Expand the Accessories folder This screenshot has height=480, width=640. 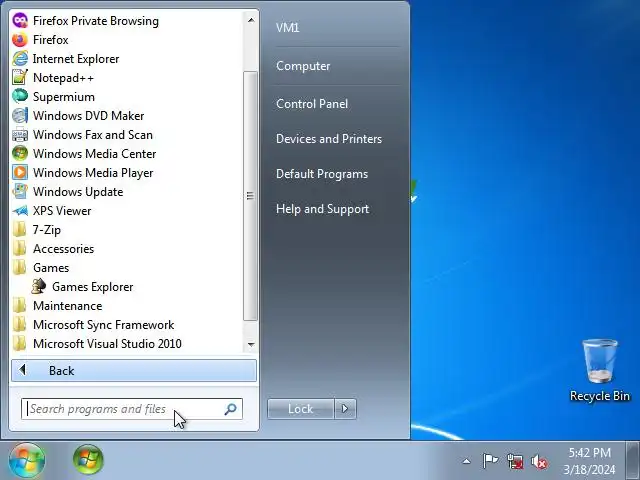(x=53, y=249)
